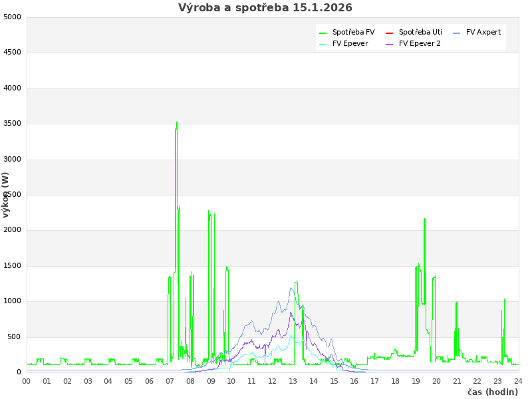532x399 pixels.
Task: Toggle the Spotřeba Uti series label
Action: click(x=420, y=33)
